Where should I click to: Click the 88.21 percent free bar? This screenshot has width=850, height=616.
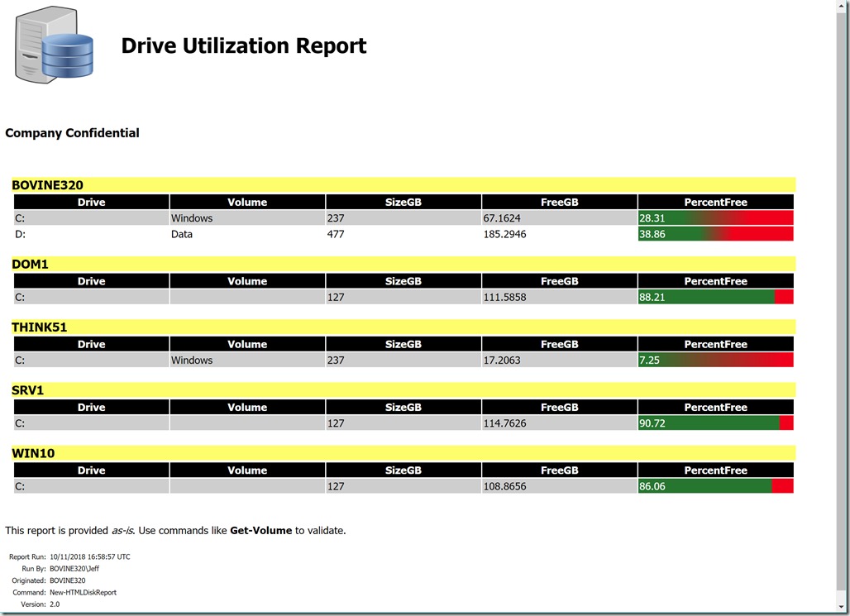tap(715, 297)
